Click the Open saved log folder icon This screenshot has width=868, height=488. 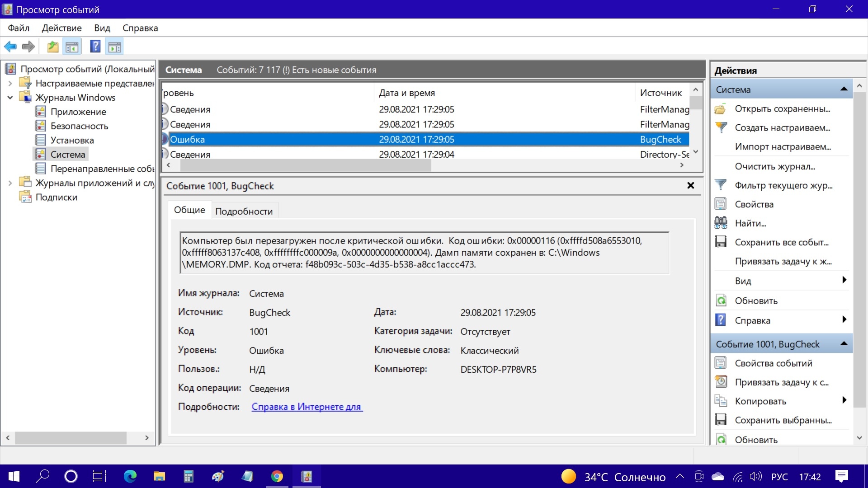pos(721,109)
